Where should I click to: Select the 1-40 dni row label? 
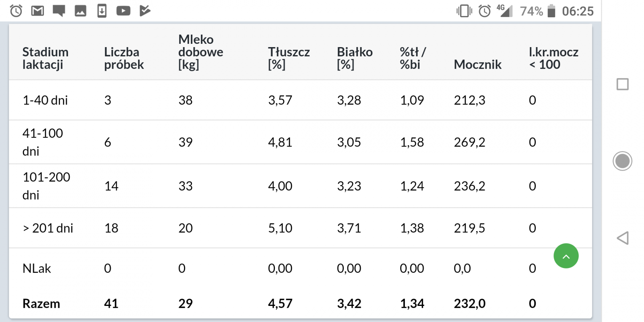(45, 100)
